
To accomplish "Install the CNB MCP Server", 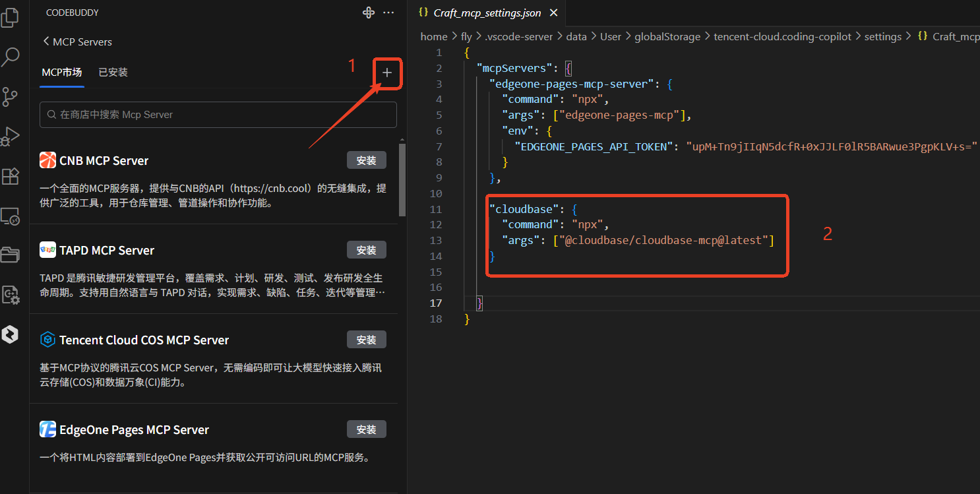I will click(366, 160).
